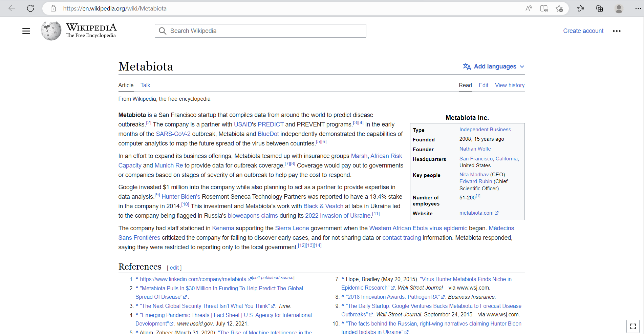Select the Read tab
Viewport: 644px width, 334px height.
[465, 85]
